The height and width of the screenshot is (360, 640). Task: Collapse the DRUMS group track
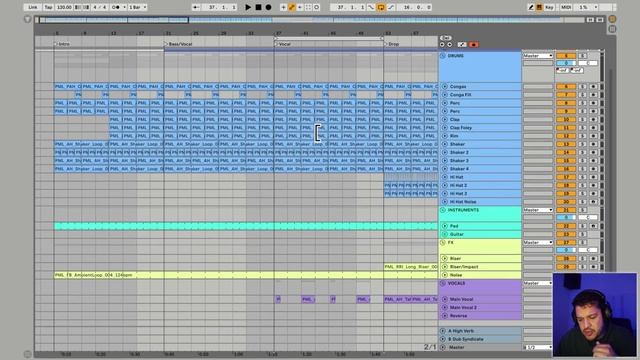[x=443, y=56]
